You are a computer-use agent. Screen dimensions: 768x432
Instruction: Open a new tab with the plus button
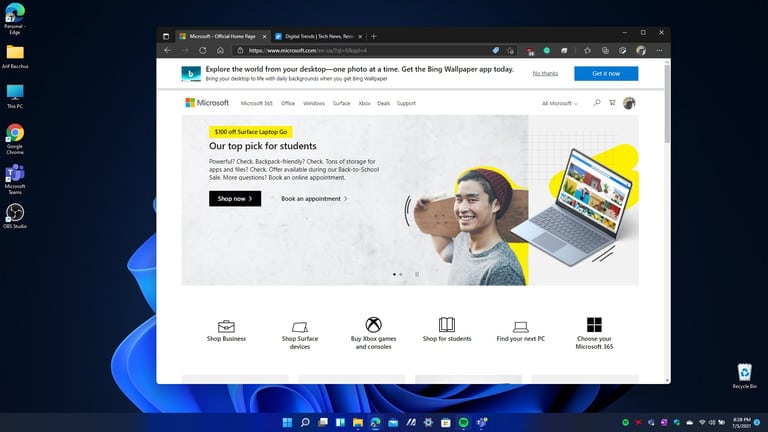[374, 36]
